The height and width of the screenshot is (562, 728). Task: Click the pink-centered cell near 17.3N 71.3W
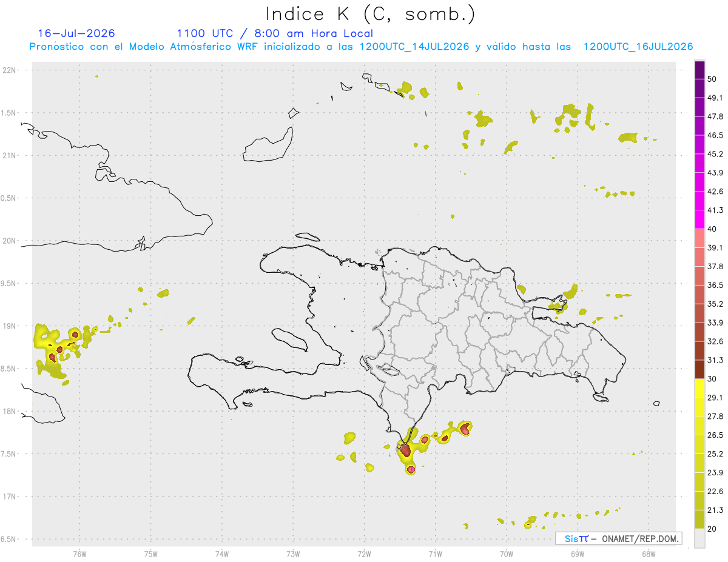(x=411, y=469)
